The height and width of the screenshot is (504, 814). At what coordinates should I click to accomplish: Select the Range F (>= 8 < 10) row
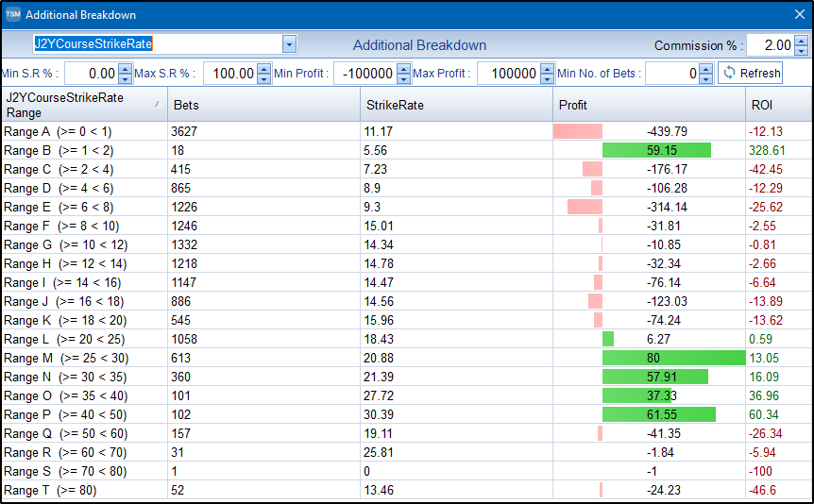click(x=406, y=226)
